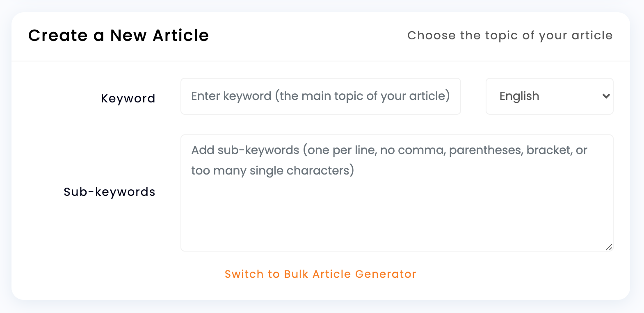Screen dimensions: 644x313
Task: Click the add sub-keywords placeholder text
Action: (388, 160)
